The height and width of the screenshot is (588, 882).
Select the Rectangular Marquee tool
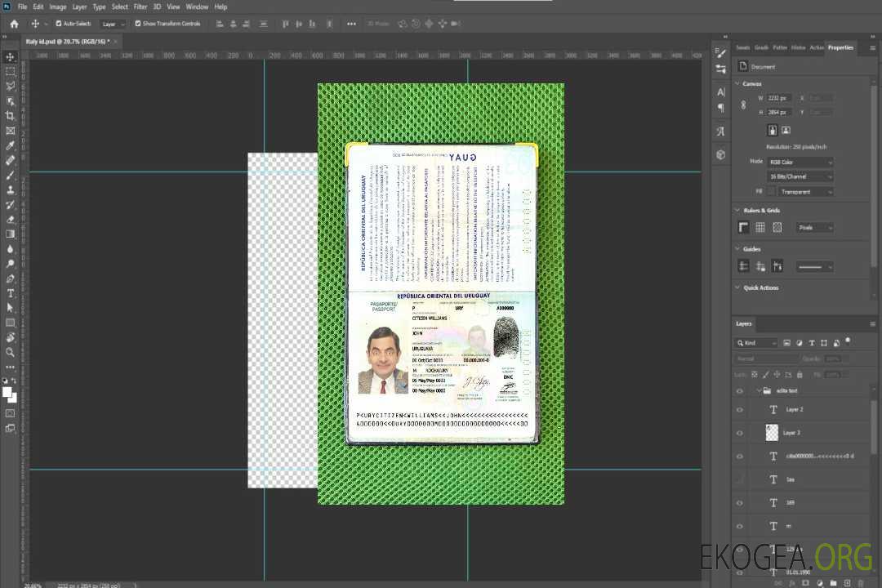[10, 72]
